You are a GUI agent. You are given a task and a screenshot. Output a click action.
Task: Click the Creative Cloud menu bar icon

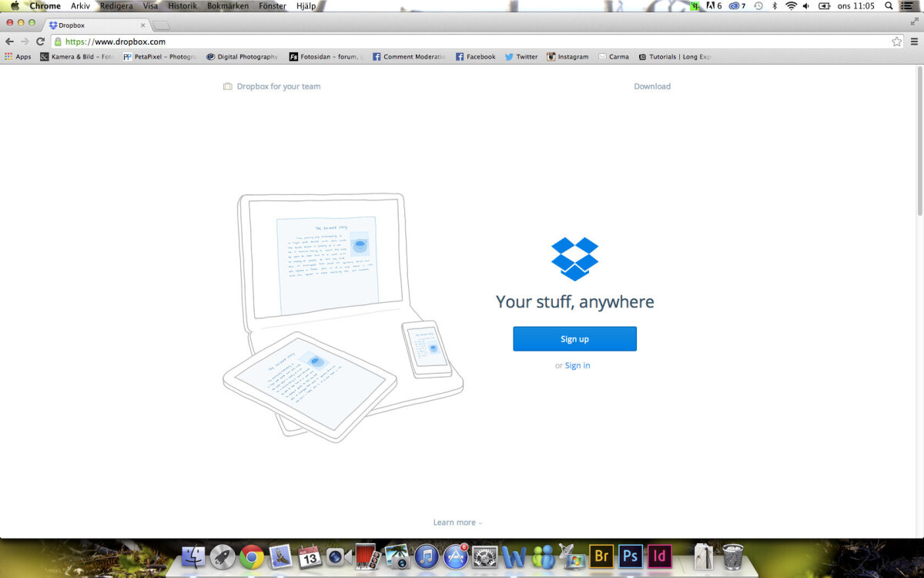click(737, 5)
